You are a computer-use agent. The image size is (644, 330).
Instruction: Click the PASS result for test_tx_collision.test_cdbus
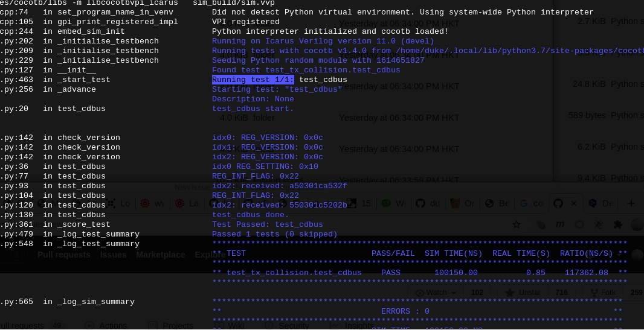[391, 273]
